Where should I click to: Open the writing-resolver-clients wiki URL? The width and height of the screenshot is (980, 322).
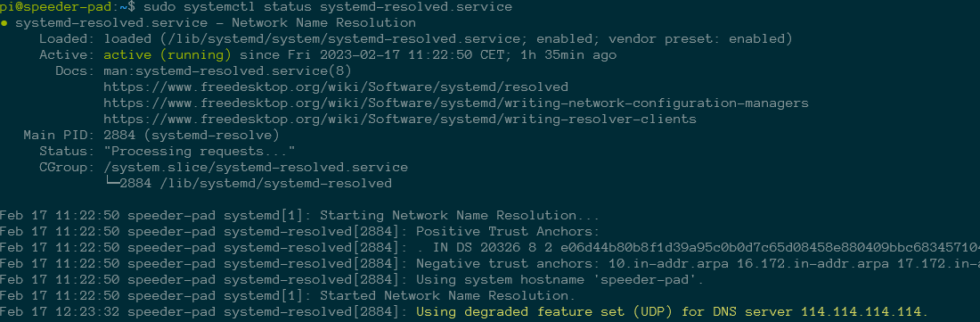click(400, 119)
